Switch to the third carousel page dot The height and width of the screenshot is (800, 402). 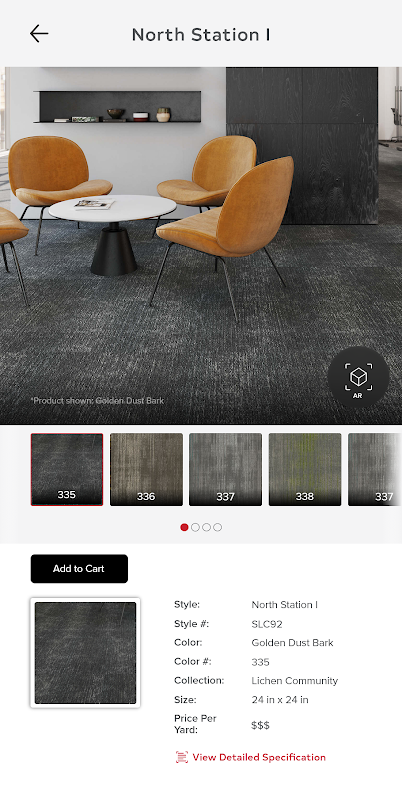pyautogui.click(x=207, y=527)
